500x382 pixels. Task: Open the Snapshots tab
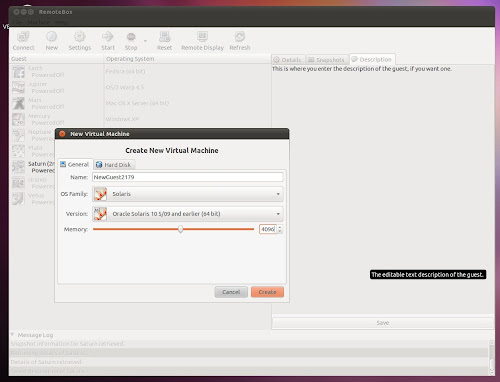pyautogui.click(x=326, y=60)
